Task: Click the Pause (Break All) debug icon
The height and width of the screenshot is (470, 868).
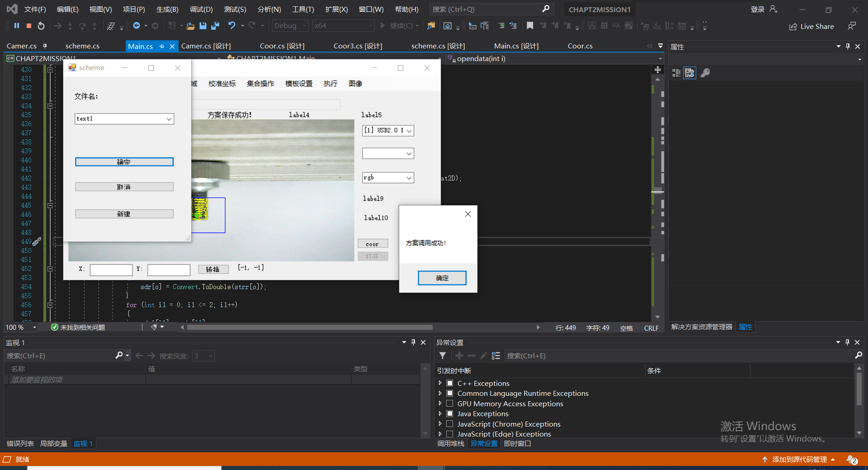Action: (x=17, y=26)
